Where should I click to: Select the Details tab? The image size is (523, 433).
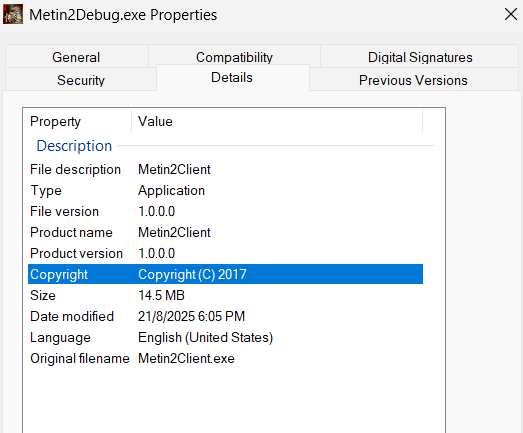coord(232,77)
